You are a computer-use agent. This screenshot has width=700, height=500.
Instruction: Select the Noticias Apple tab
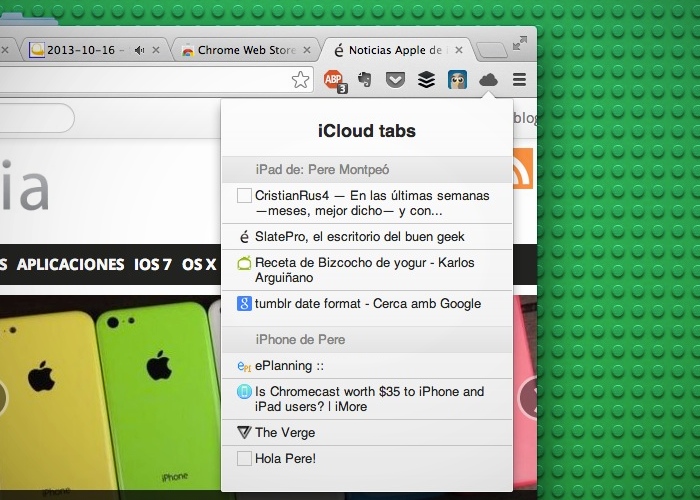tap(397, 50)
